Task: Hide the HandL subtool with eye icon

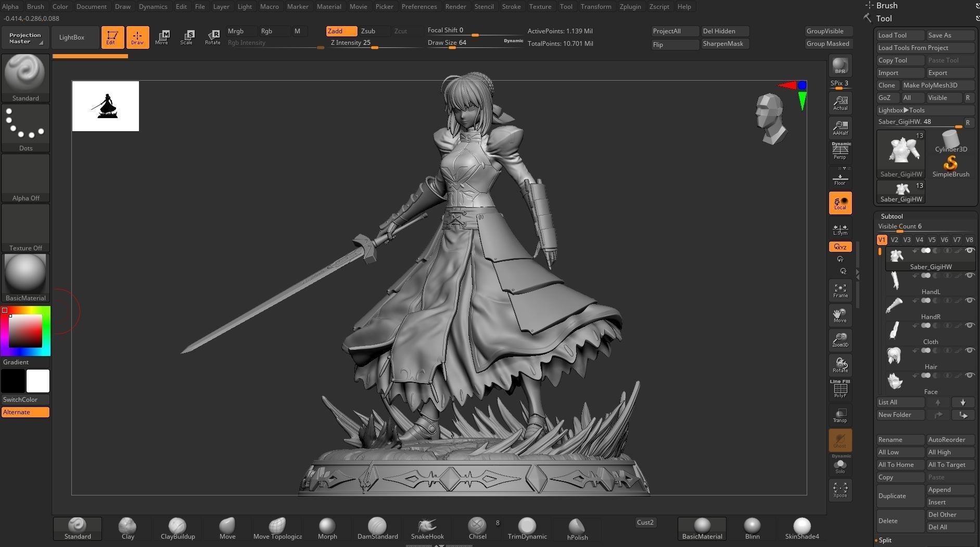Action: coord(970,275)
